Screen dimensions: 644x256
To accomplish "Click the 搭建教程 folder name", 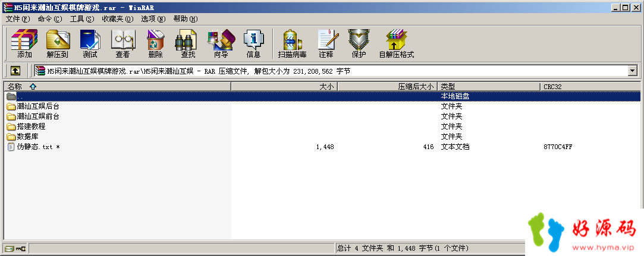I will tap(31, 127).
